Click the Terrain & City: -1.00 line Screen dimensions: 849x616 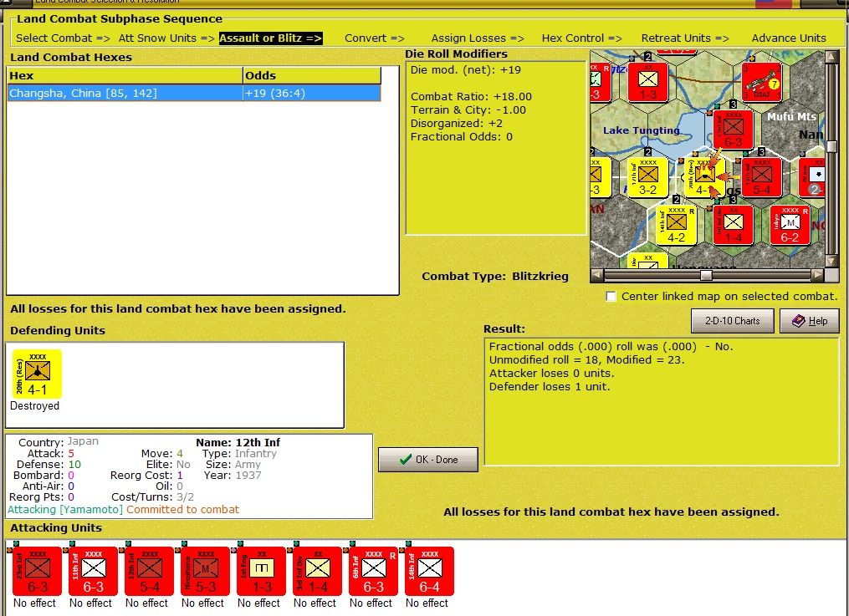pyautogui.click(x=468, y=109)
